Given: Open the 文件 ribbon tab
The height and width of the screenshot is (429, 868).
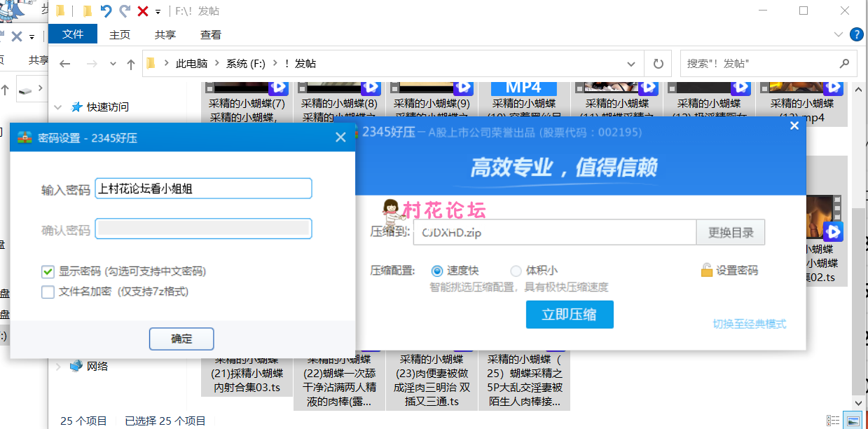Looking at the screenshot, I should tap(73, 34).
